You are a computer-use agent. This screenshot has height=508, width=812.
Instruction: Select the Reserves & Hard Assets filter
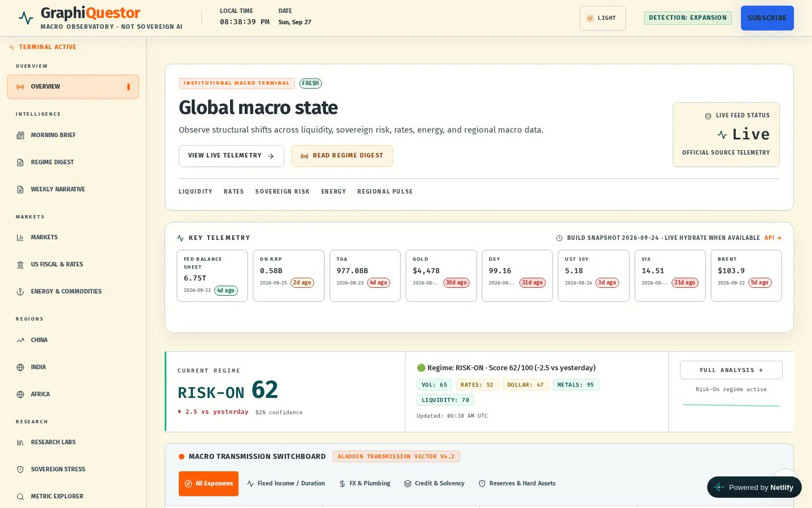tap(517, 484)
